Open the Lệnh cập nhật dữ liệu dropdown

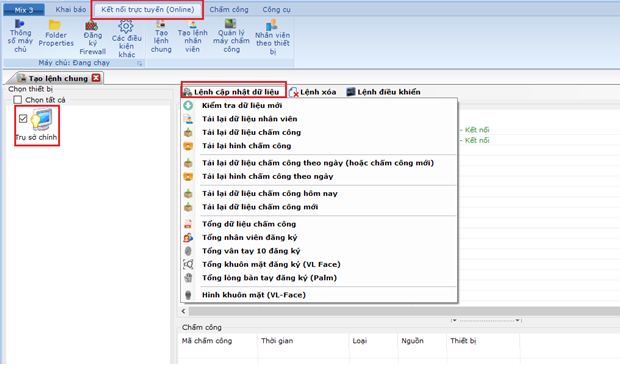(x=234, y=92)
